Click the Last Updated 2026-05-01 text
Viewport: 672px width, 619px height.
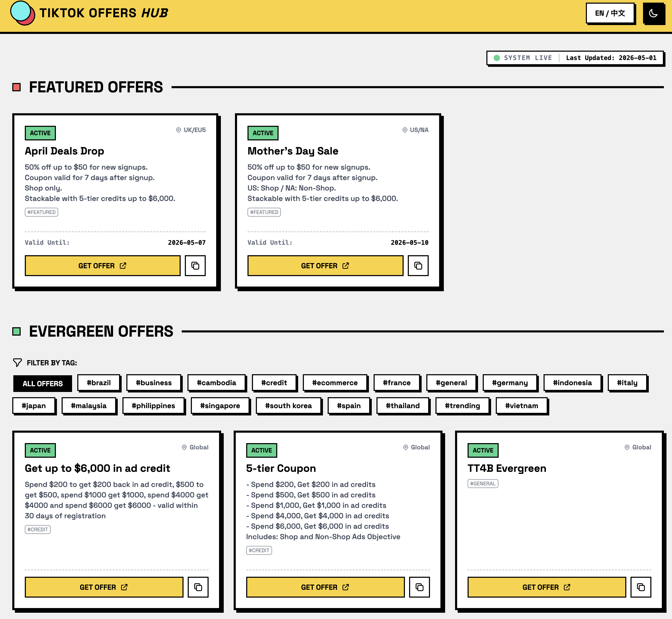611,58
